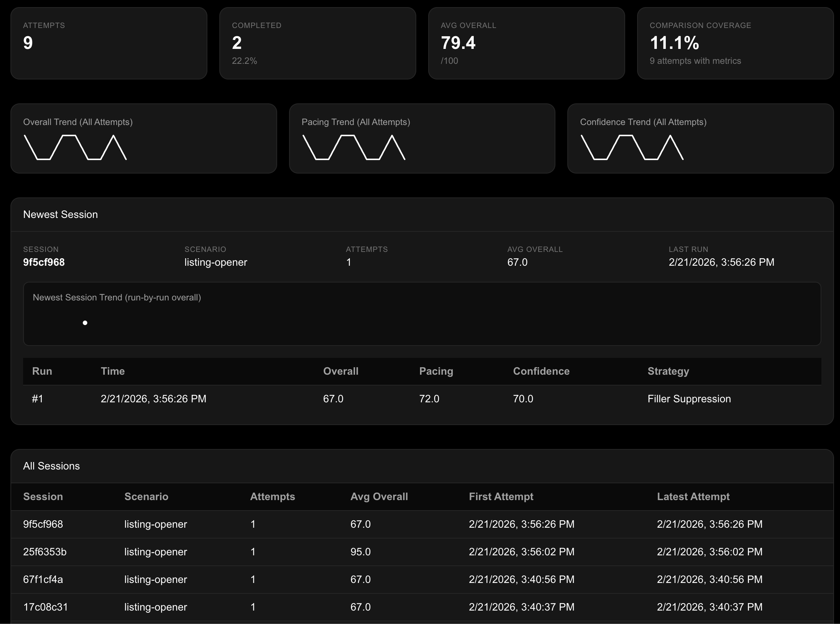Sort by the Pacing column header
Image resolution: width=840 pixels, height=624 pixels.
point(436,371)
